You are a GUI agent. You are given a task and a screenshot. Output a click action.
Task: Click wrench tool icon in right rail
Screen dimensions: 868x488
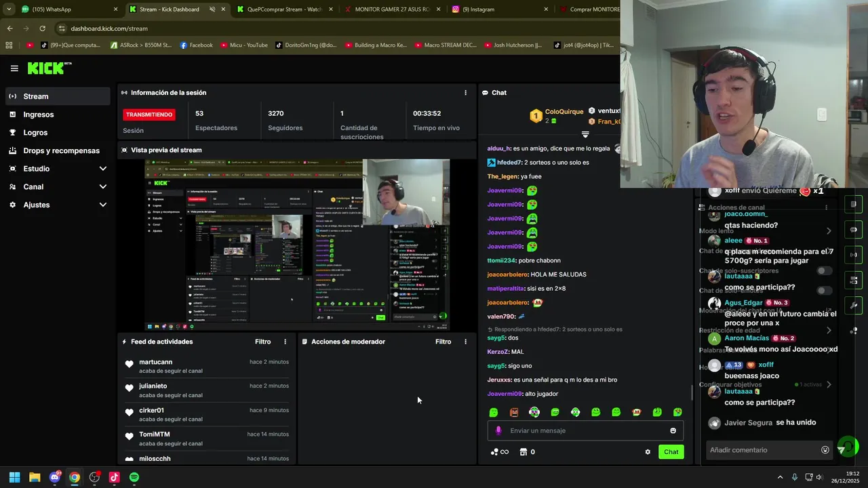(x=854, y=306)
